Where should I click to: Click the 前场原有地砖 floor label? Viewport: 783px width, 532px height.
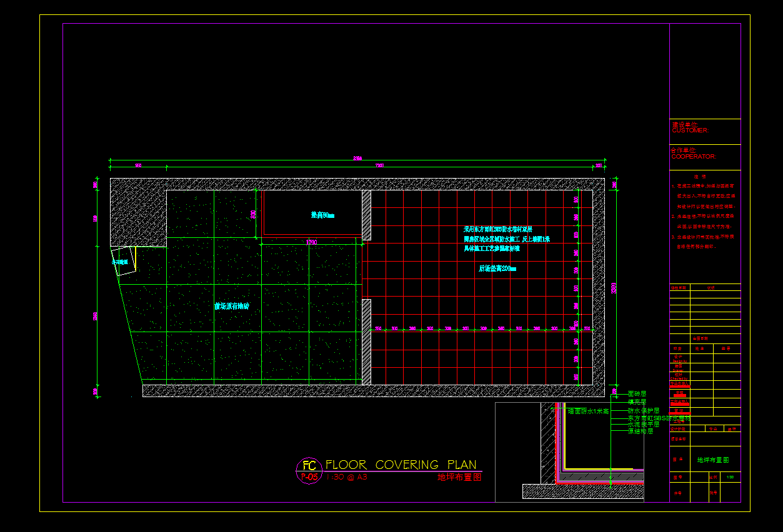pos(232,307)
